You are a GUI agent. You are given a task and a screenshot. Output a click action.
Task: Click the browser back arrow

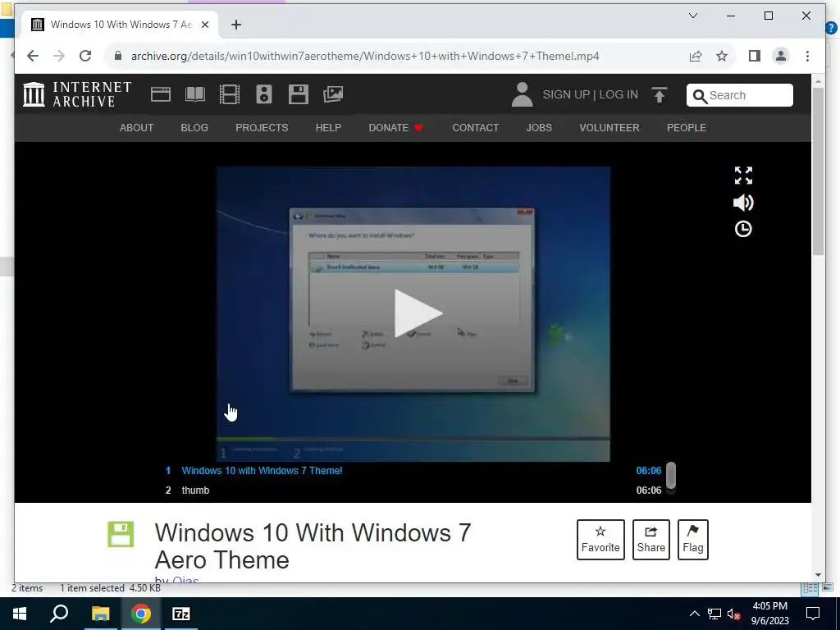(x=33, y=56)
